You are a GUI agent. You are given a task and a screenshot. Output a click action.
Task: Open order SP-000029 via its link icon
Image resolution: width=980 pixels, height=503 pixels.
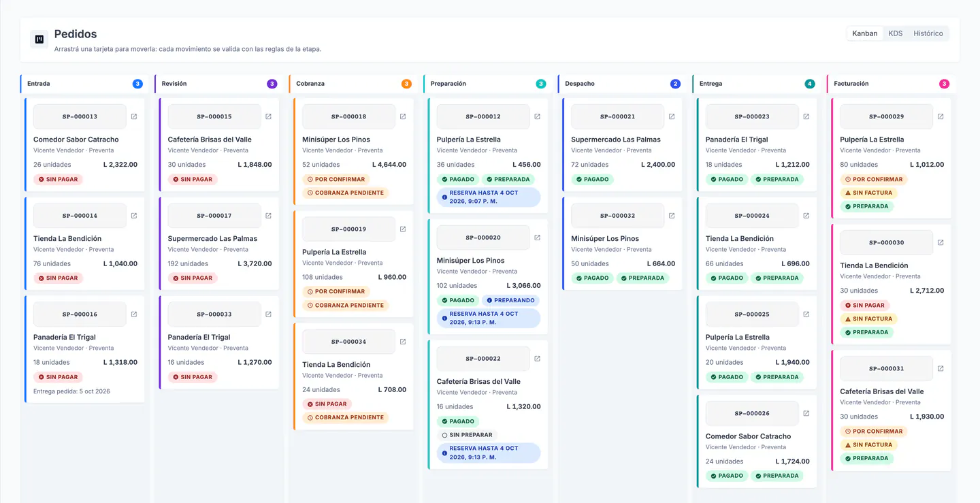[941, 116]
